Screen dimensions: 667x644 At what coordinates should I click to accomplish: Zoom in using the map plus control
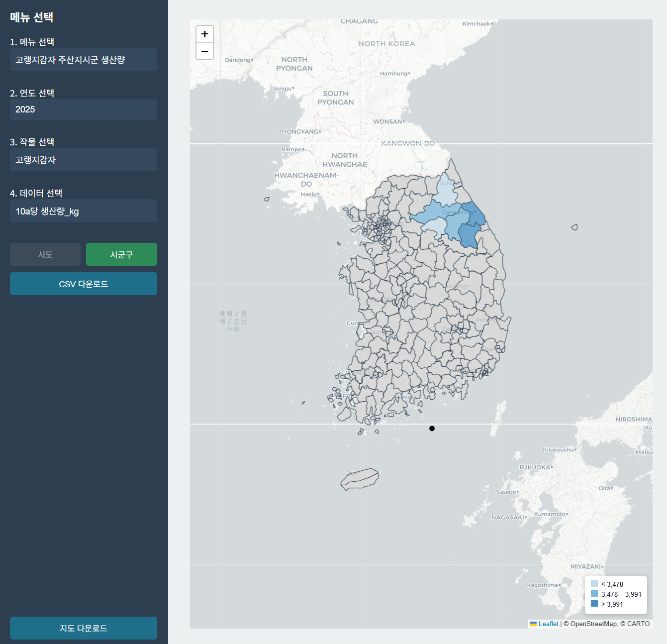[204, 34]
